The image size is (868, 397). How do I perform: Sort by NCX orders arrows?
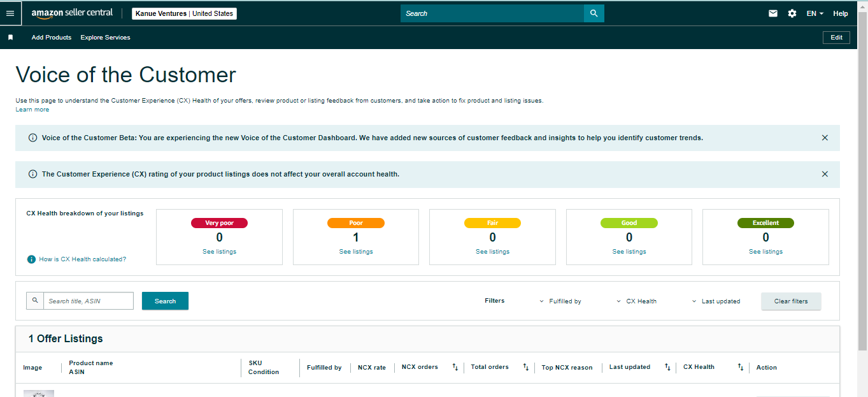(x=455, y=367)
